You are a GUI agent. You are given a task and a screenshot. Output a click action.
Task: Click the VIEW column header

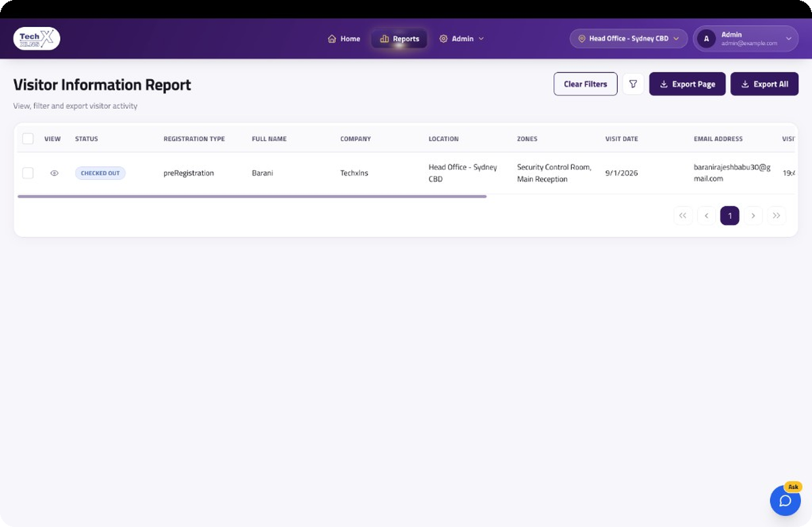coord(53,139)
